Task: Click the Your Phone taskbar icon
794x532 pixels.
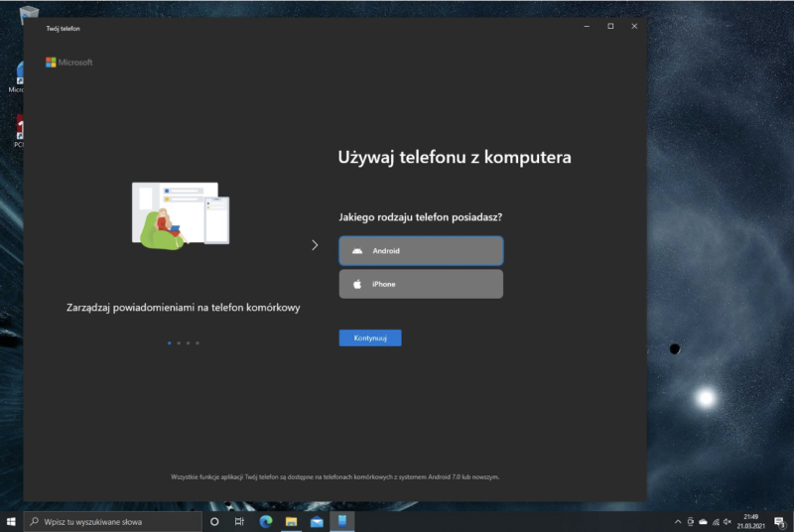Action: click(342, 521)
